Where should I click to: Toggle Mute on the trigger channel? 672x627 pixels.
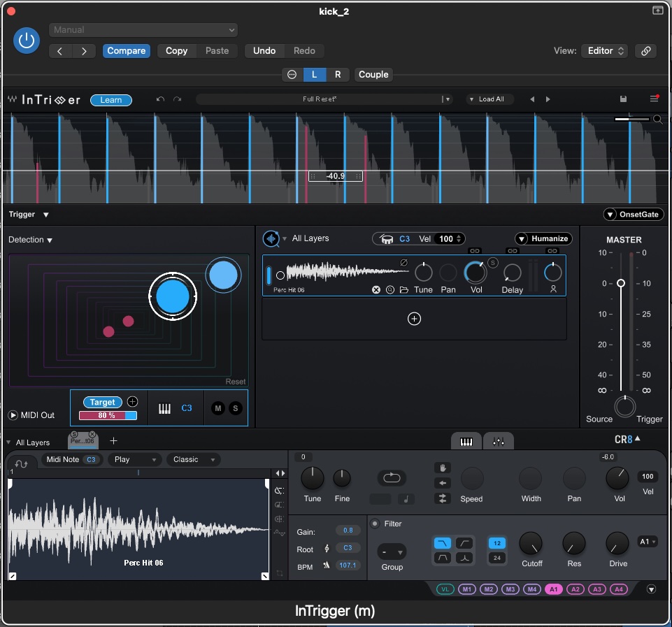(x=220, y=408)
